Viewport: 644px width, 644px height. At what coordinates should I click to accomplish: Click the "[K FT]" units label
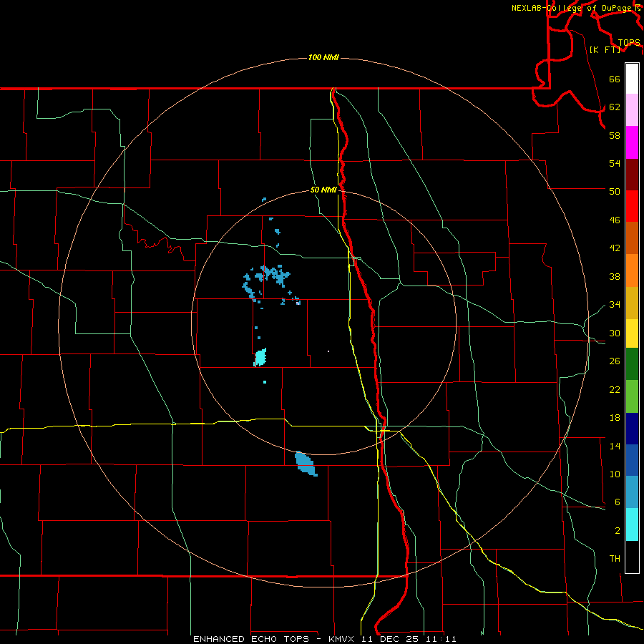[x=605, y=49]
